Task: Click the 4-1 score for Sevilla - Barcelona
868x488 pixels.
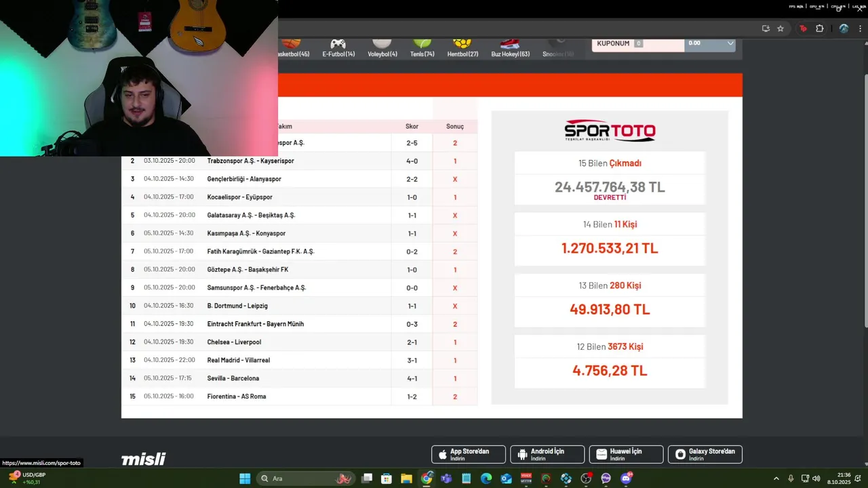Action: [412, 378]
